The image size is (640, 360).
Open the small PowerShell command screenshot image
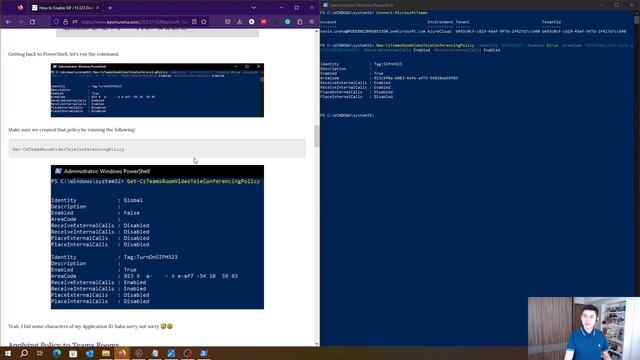tap(157, 90)
